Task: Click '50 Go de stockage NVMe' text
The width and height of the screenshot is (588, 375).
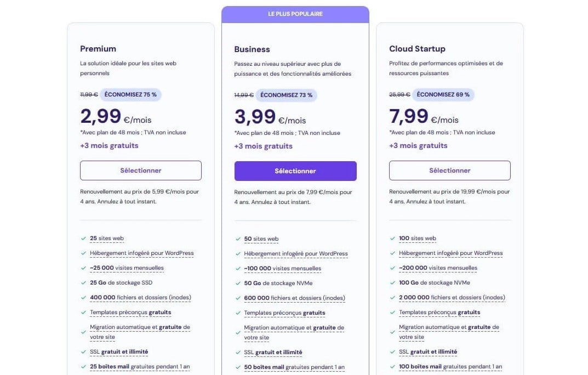Action: (x=278, y=283)
